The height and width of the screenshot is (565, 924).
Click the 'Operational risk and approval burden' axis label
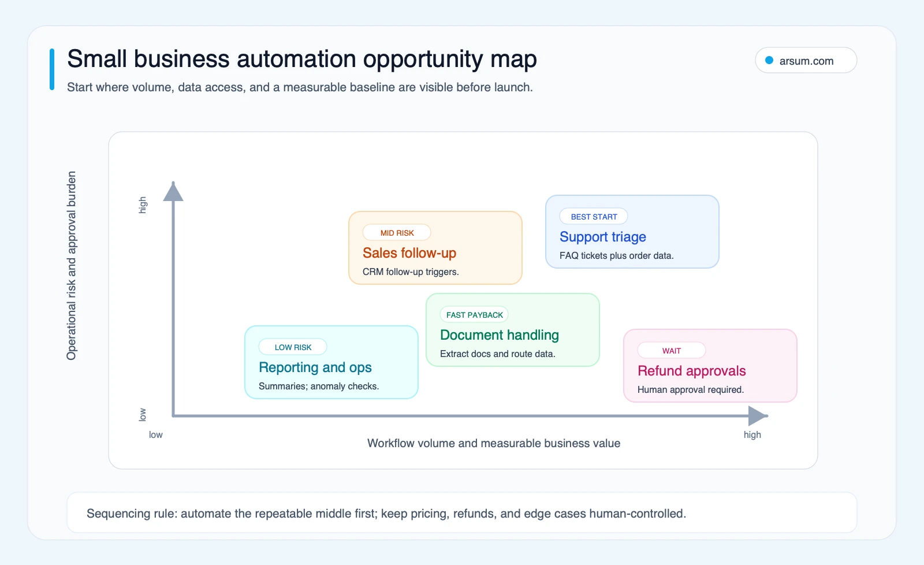tap(71, 266)
